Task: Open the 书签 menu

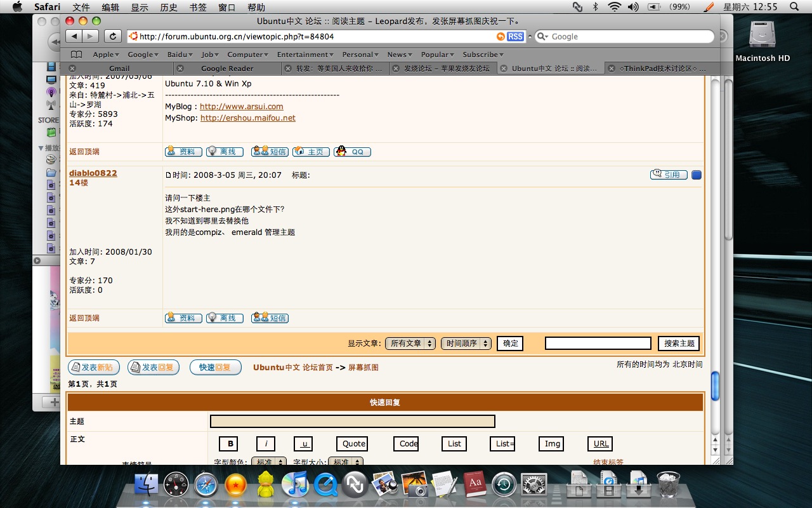Action: tap(198, 6)
